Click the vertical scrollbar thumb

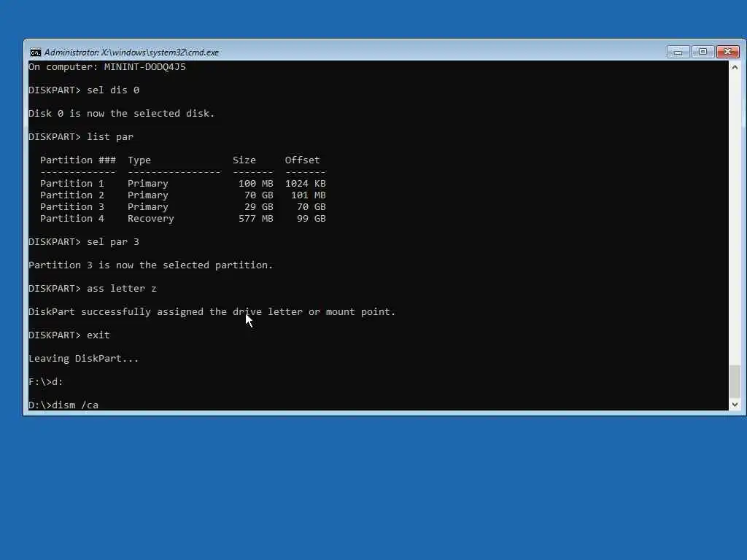point(735,381)
